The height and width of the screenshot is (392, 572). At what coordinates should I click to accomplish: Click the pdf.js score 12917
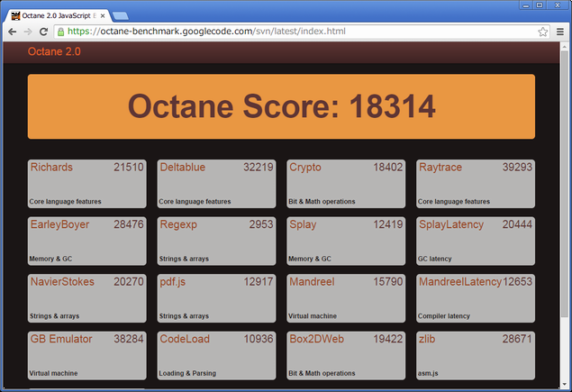(259, 282)
